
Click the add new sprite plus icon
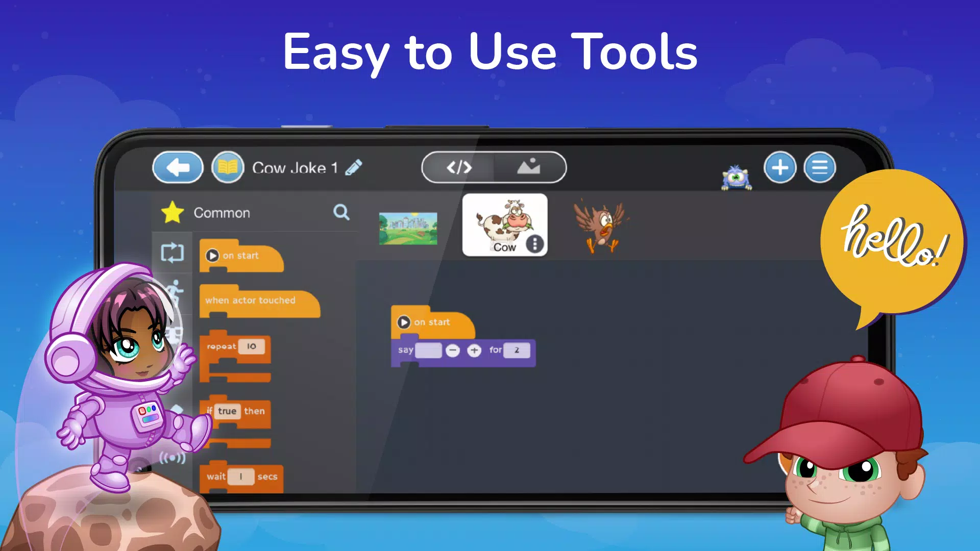point(779,167)
